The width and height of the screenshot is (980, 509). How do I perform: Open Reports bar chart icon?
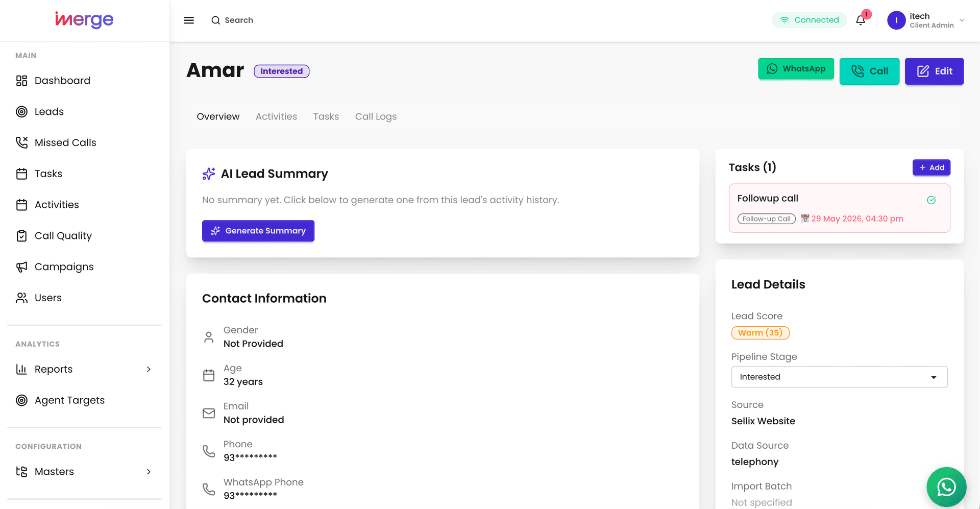point(21,369)
